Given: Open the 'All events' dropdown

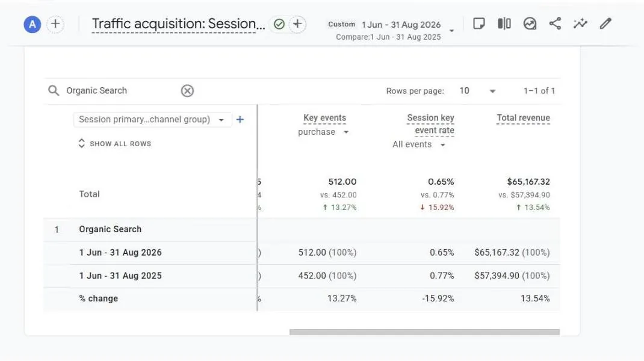Looking at the screenshot, I should click(x=418, y=144).
